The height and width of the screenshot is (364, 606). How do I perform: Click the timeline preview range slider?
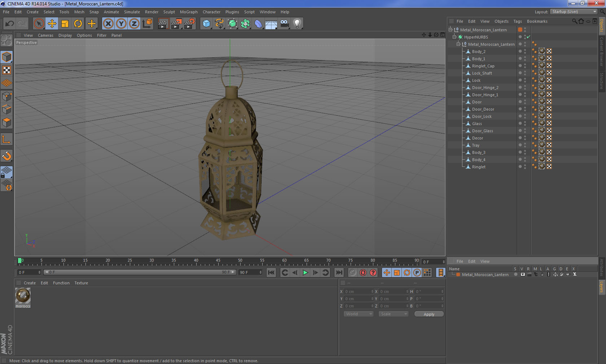[140, 272]
